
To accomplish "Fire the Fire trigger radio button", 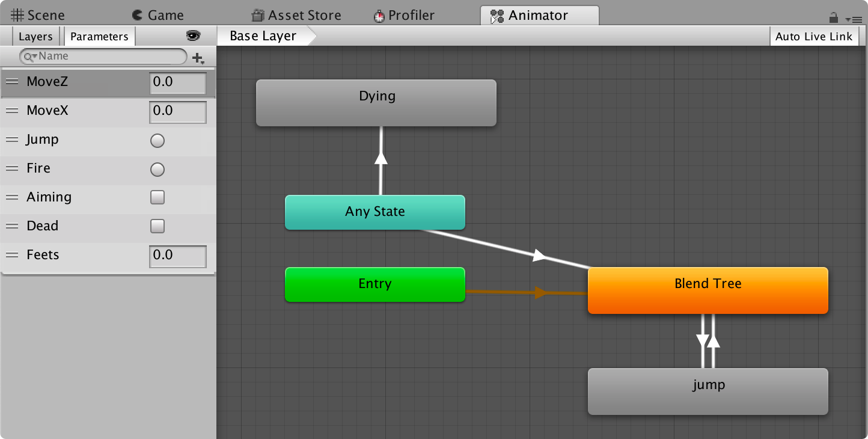I will tap(157, 170).
